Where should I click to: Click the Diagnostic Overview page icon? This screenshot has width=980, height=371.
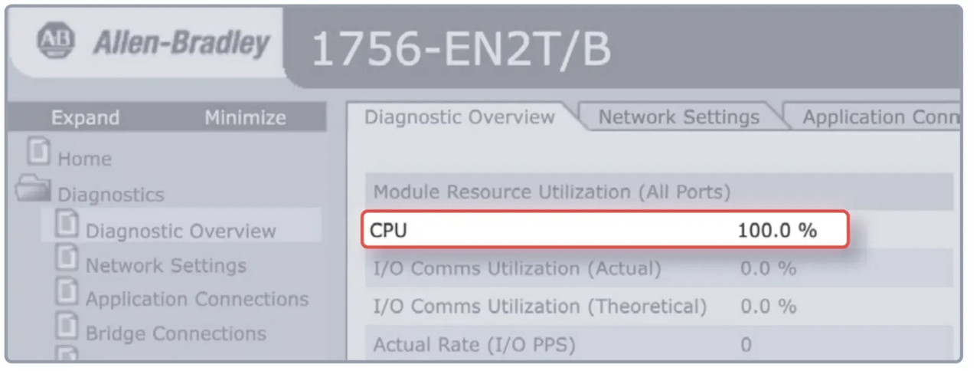(x=67, y=225)
